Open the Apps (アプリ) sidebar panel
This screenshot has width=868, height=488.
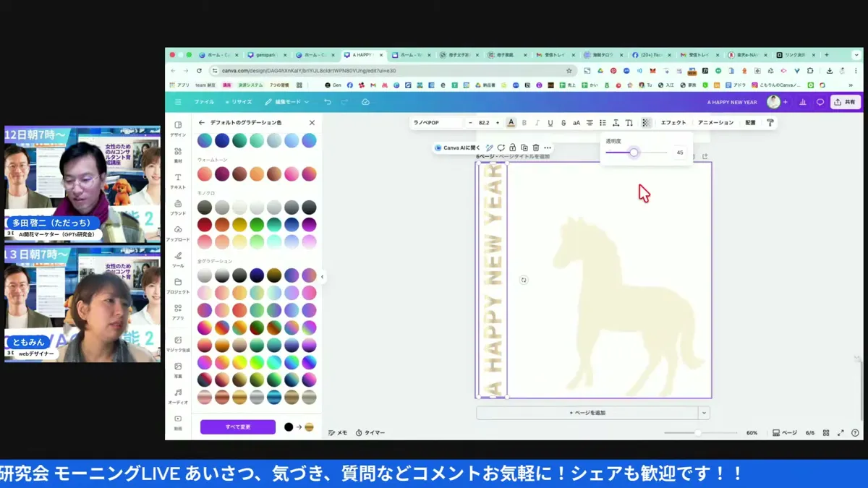pos(178,312)
